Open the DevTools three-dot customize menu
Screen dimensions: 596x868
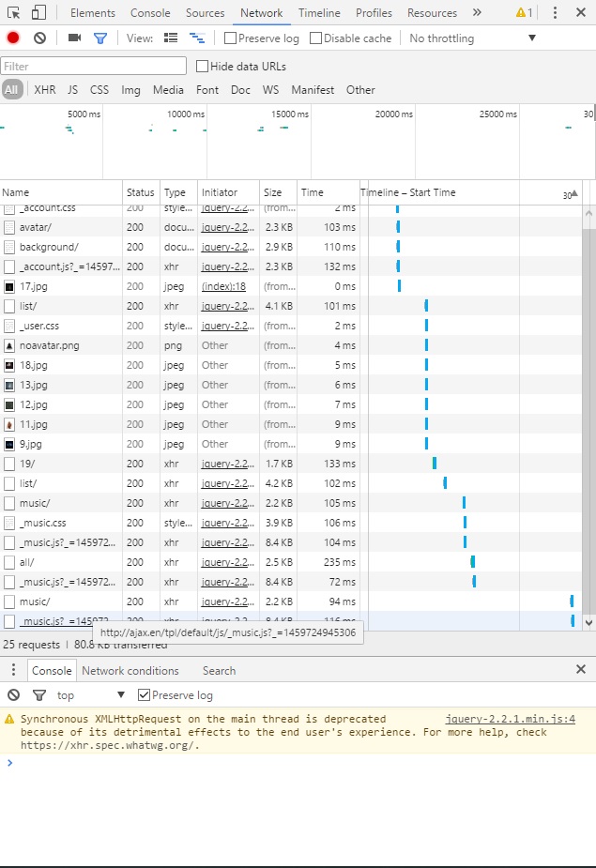tap(555, 13)
